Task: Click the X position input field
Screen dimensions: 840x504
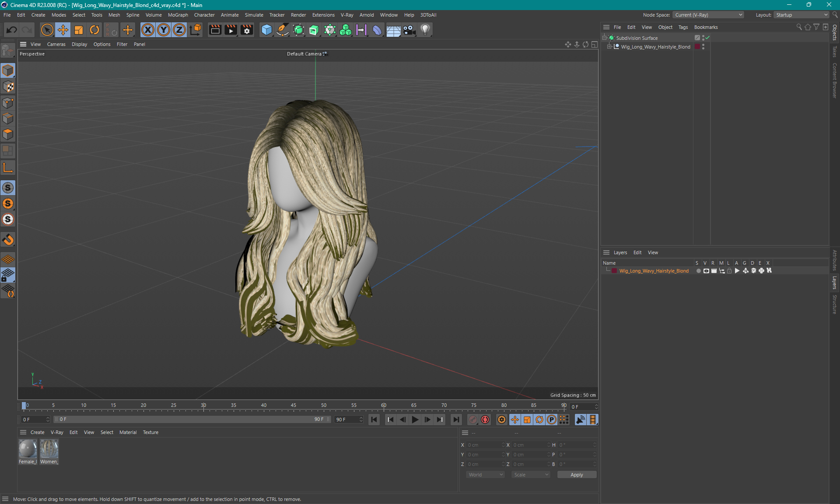Action: 485,445
